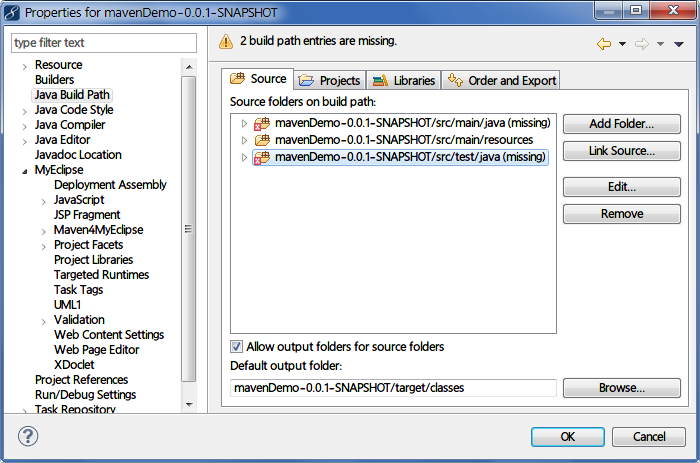Expand the src/main/java source folder entry
This screenshot has height=463, width=700.
pyautogui.click(x=244, y=123)
